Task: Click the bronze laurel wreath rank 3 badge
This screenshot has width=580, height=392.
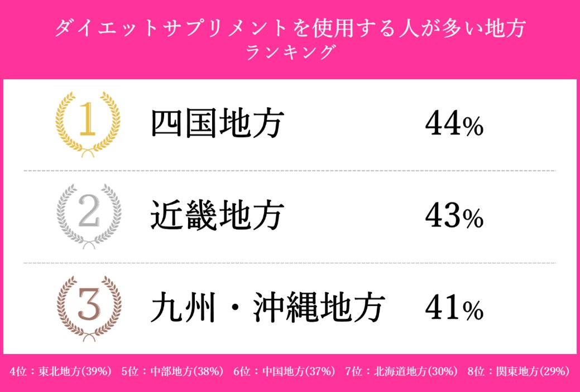Action: (88, 308)
